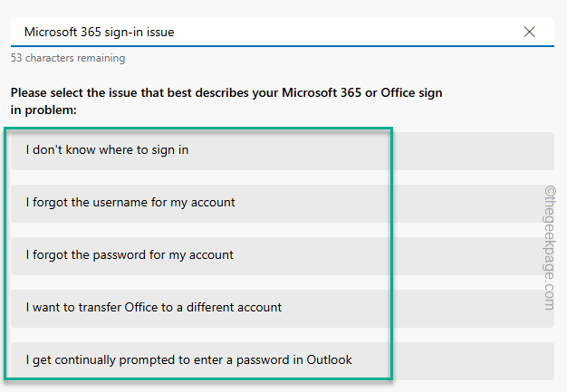567x392 pixels.
Task: Open the Outlook password prompt issue option
Action: (282, 361)
